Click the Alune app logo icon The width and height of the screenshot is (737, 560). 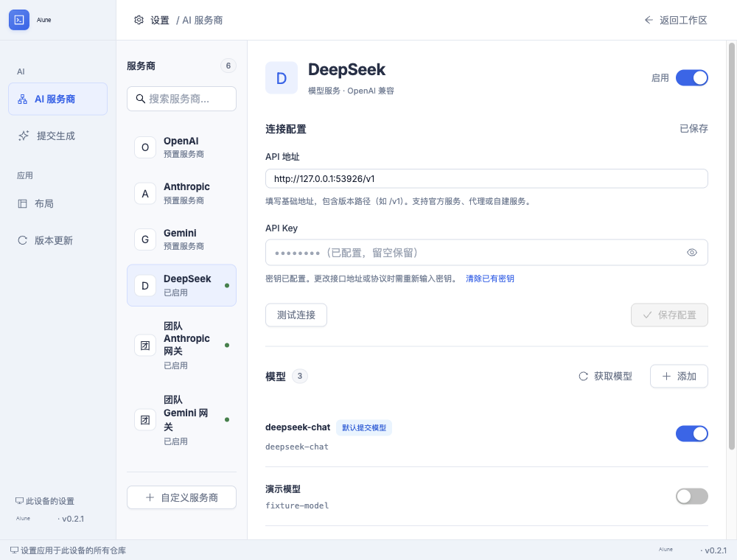19,20
